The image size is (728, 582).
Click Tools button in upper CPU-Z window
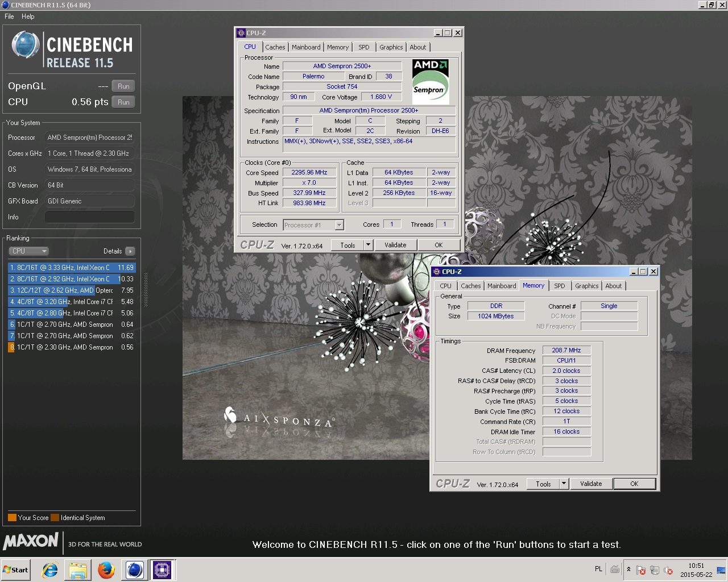coord(348,246)
